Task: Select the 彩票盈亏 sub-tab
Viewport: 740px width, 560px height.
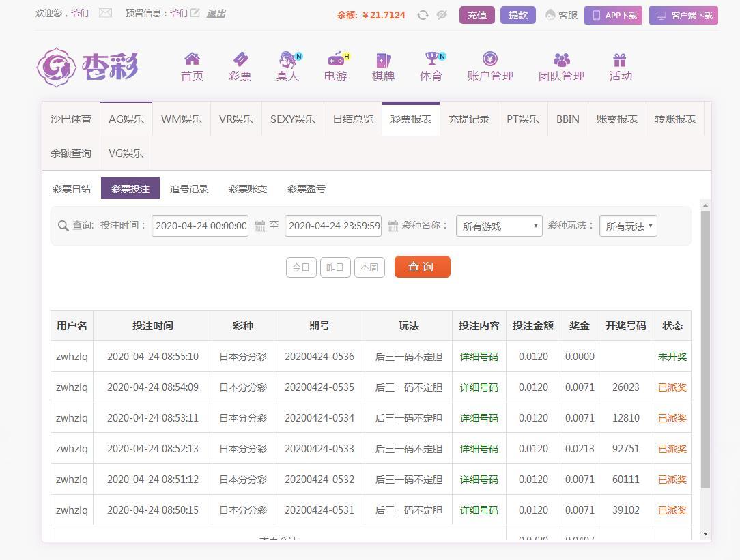Action: click(307, 189)
